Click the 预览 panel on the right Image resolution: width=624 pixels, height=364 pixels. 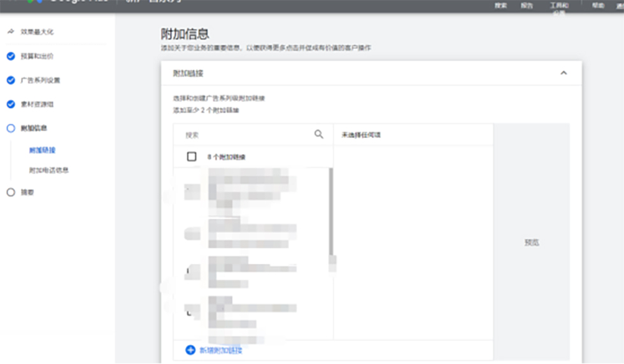(x=531, y=242)
